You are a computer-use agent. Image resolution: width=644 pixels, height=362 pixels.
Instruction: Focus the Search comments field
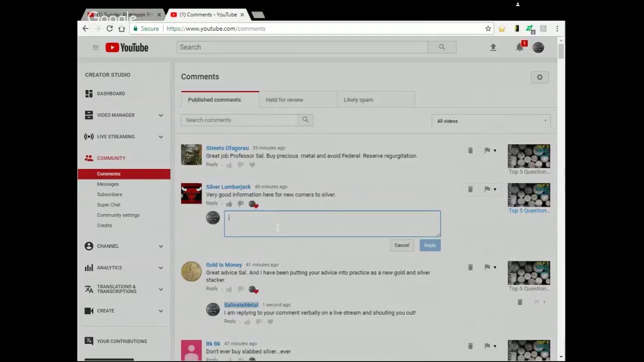point(239,120)
